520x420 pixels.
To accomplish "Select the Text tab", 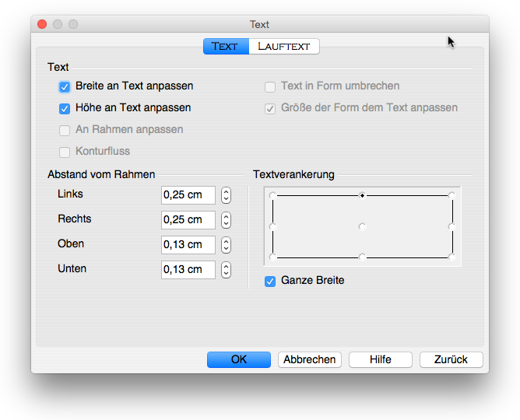I will pos(227,46).
